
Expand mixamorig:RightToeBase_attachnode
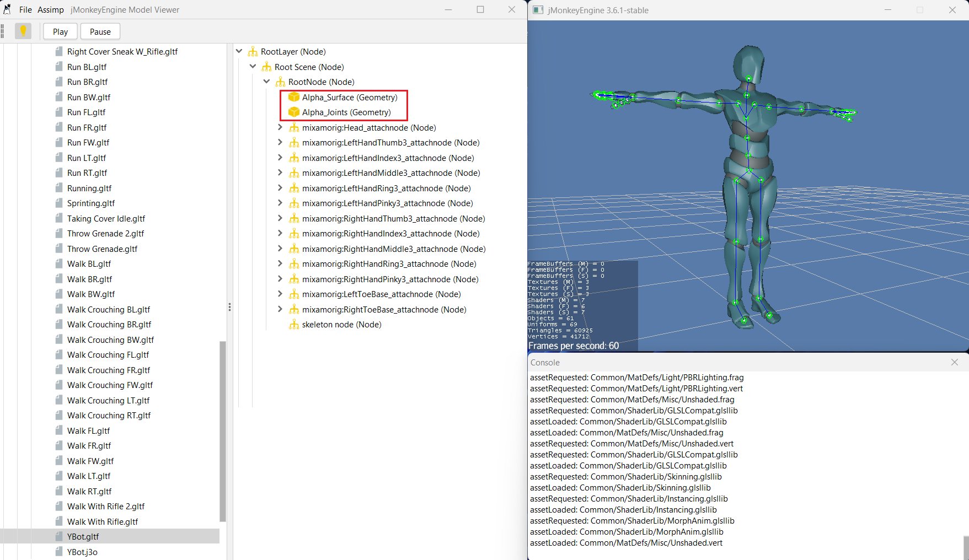point(280,309)
